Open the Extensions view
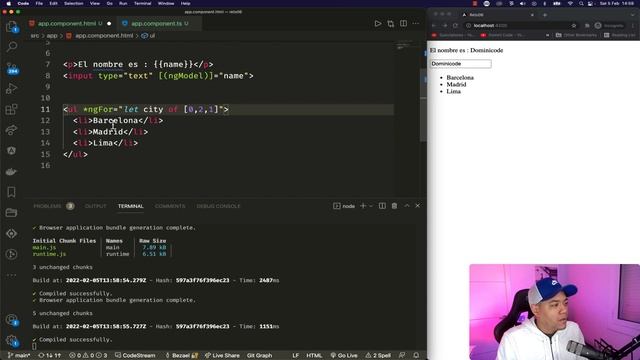The image size is (640, 360). pyautogui.click(x=12, y=109)
